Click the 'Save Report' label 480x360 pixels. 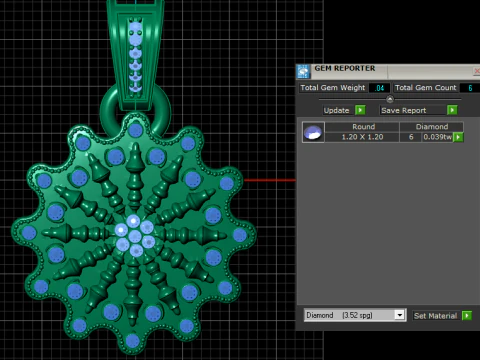(x=404, y=110)
